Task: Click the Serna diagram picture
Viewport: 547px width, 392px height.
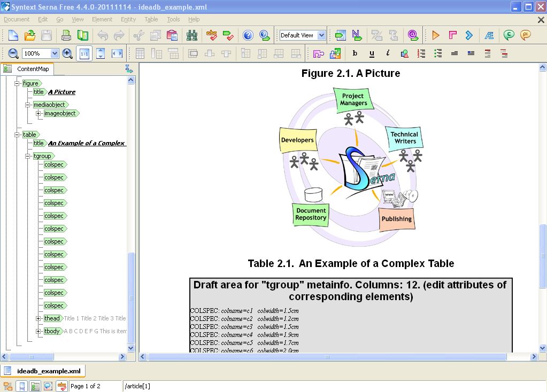Action: 351,167
